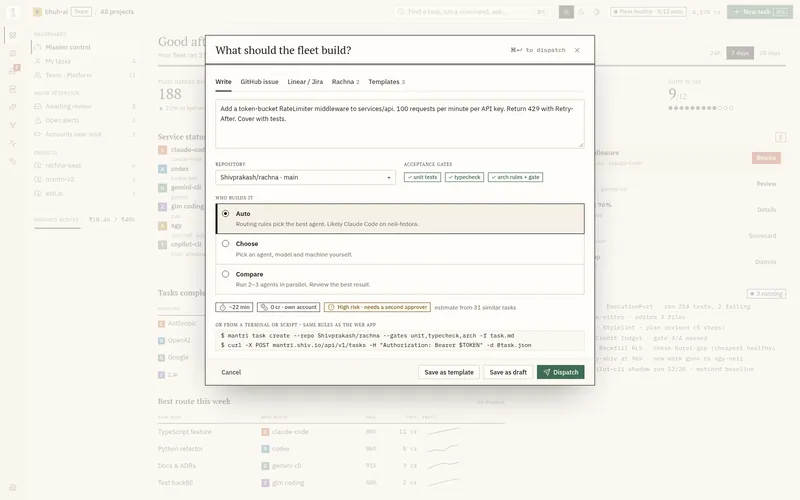
Task: Click the red Review button in background
Action: [766, 158]
